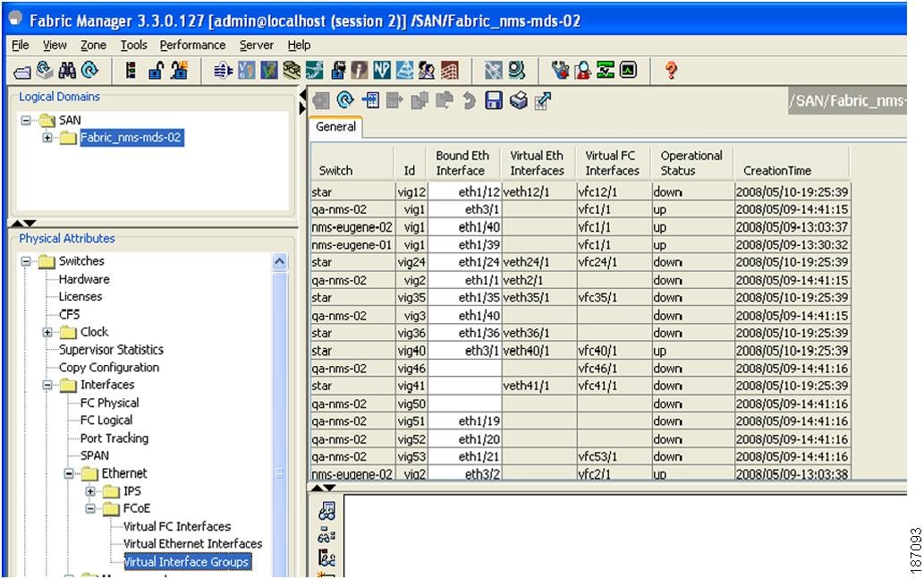This screenshot has height=579, width=924.
Task: Open the Server menu
Action: click(257, 45)
